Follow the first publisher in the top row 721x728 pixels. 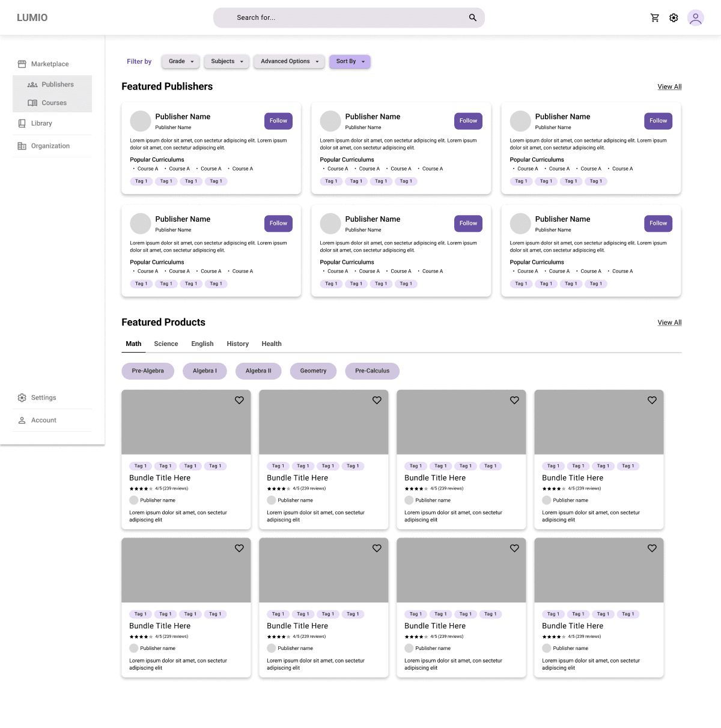tap(278, 121)
